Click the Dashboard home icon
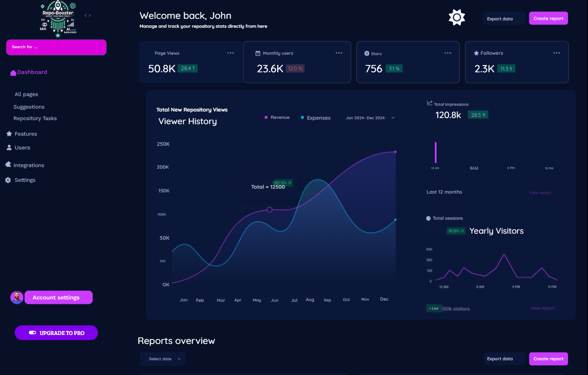The image size is (588, 375). coord(13,73)
